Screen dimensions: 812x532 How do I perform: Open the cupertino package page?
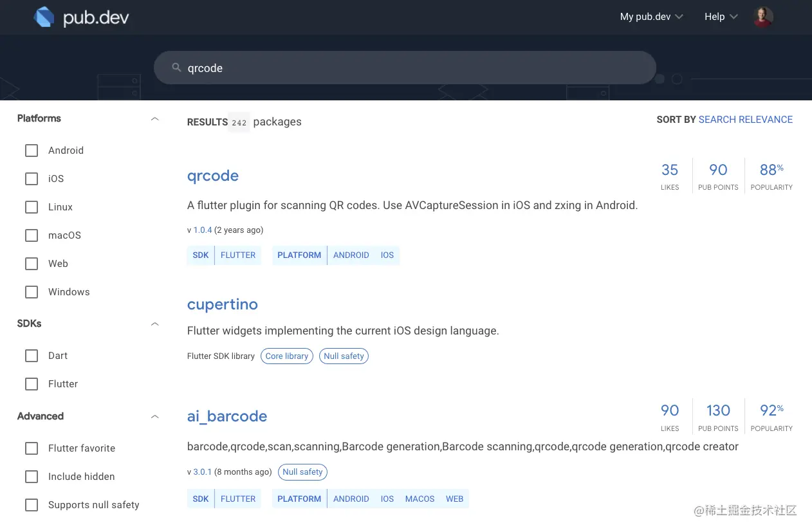[x=223, y=304]
